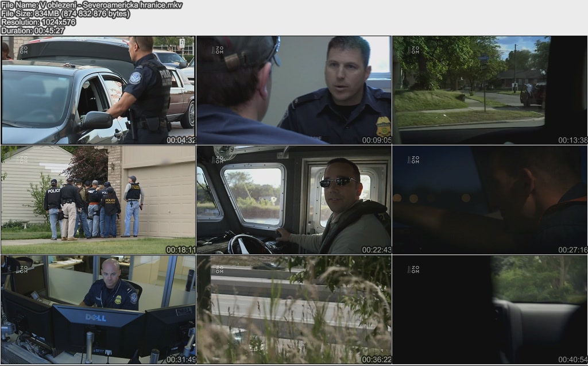Click the ZOOM watermark in the boat cabin frame
This screenshot has width=588, height=366.
[x=218, y=159]
